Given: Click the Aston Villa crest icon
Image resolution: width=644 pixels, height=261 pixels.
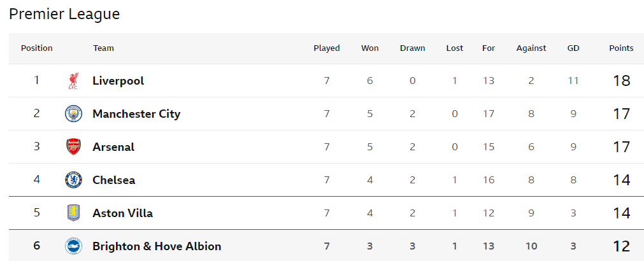Looking at the screenshot, I should click(x=73, y=213).
